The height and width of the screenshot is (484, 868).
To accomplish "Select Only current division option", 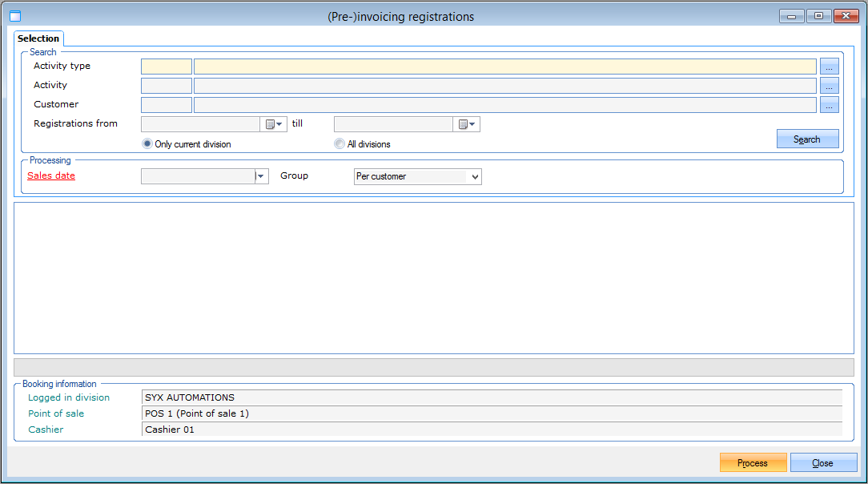I will click(x=147, y=144).
